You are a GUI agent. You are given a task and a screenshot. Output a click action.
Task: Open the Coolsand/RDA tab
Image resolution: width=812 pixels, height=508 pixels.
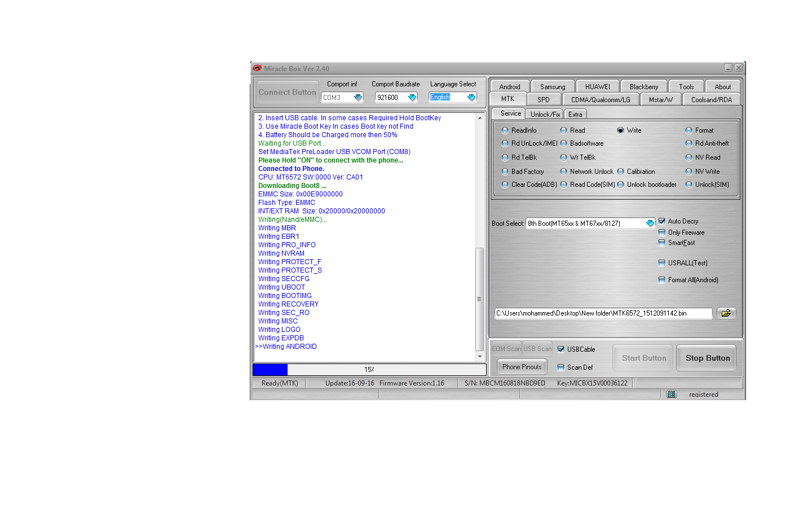coord(712,99)
